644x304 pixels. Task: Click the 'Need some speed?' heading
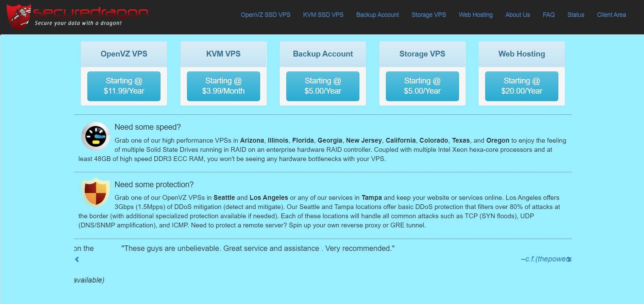pos(148,127)
